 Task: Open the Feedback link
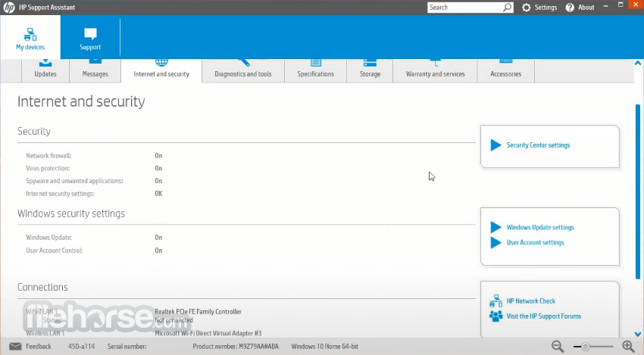[39, 347]
